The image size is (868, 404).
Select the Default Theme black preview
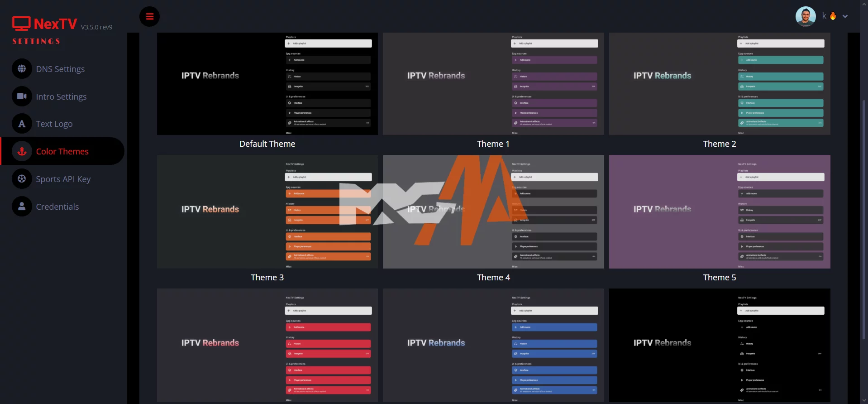click(267, 84)
